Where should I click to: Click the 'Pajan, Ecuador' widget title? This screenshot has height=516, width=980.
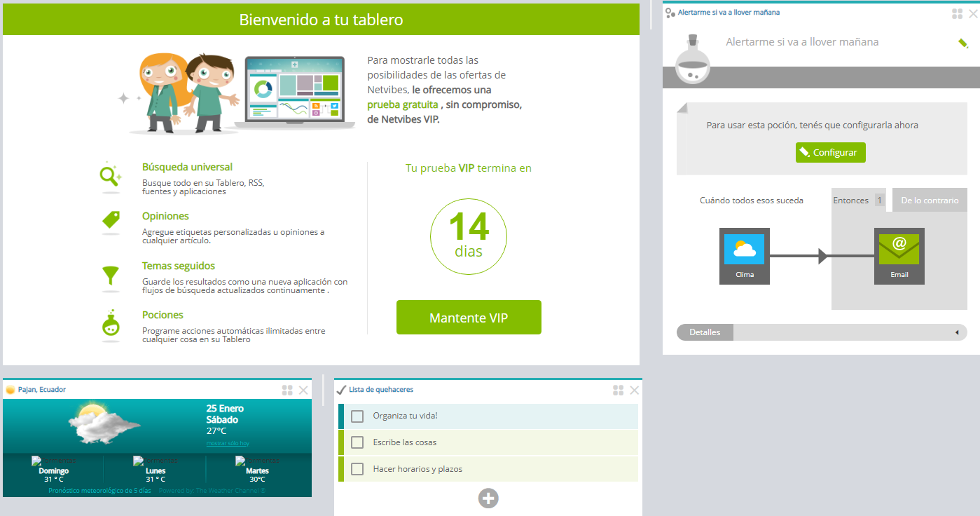click(42, 390)
